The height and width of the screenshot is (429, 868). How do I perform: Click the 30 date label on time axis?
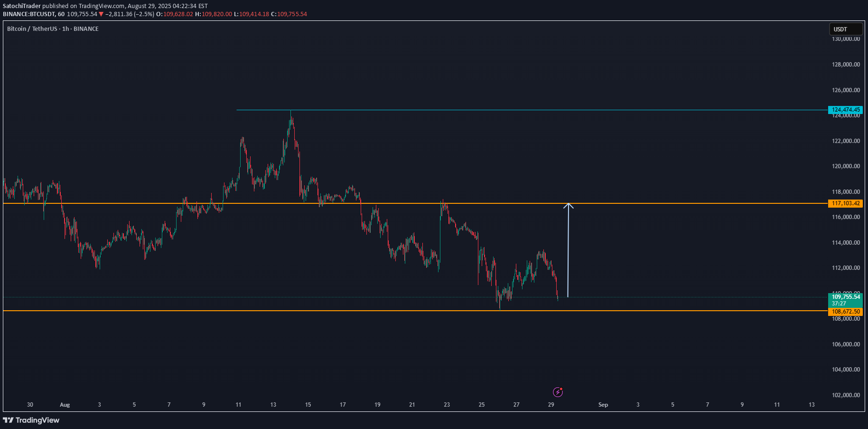(x=30, y=405)
